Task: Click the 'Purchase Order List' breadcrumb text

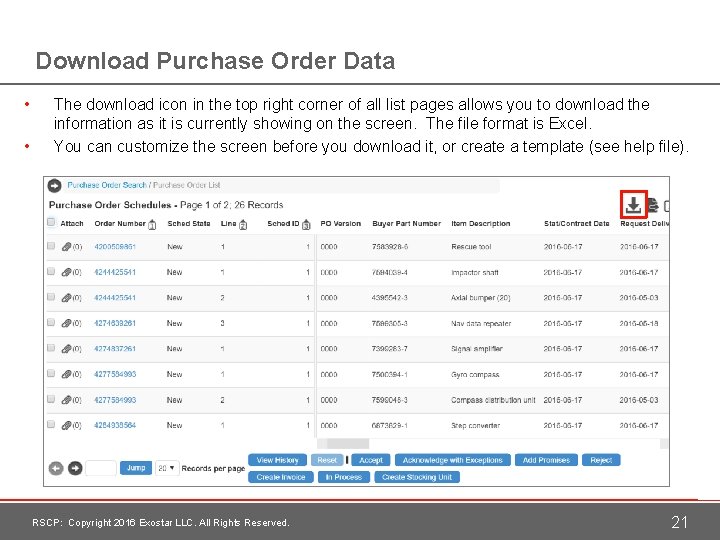Action: coord(186,185)
